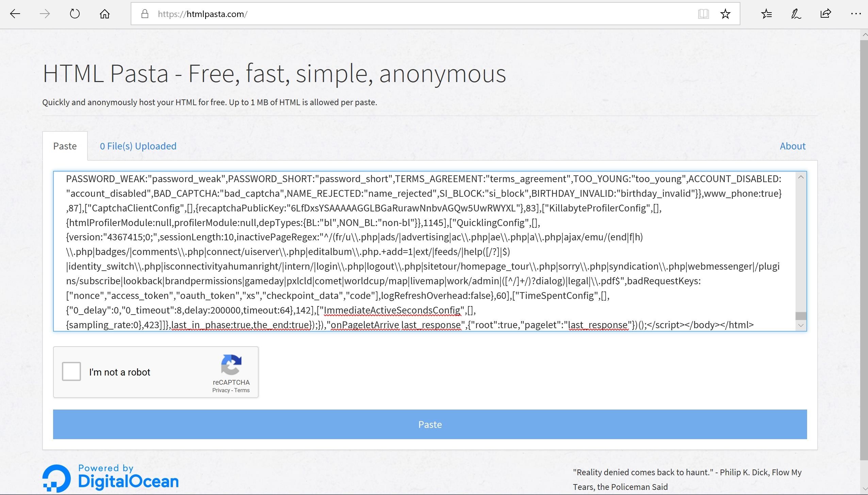Select the Paste tab

pyautogui.click(x=65, y=146)
